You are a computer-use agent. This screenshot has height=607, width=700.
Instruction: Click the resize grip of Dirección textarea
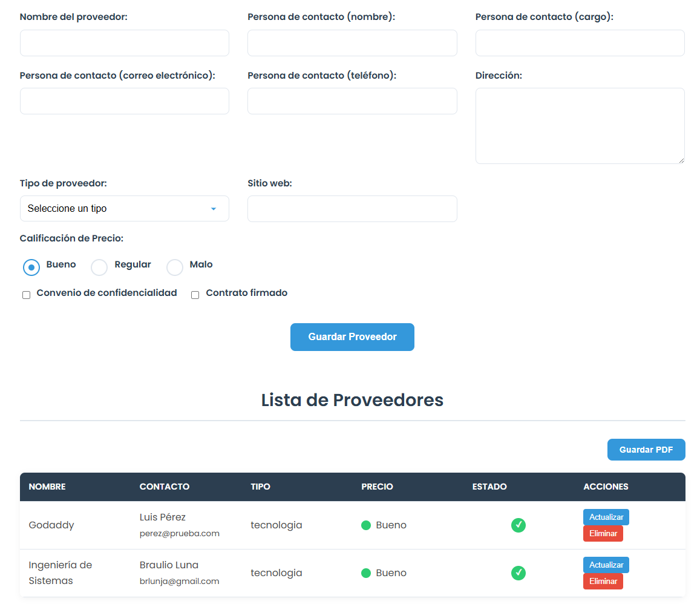pyautogui.click(x=681, y=160)
